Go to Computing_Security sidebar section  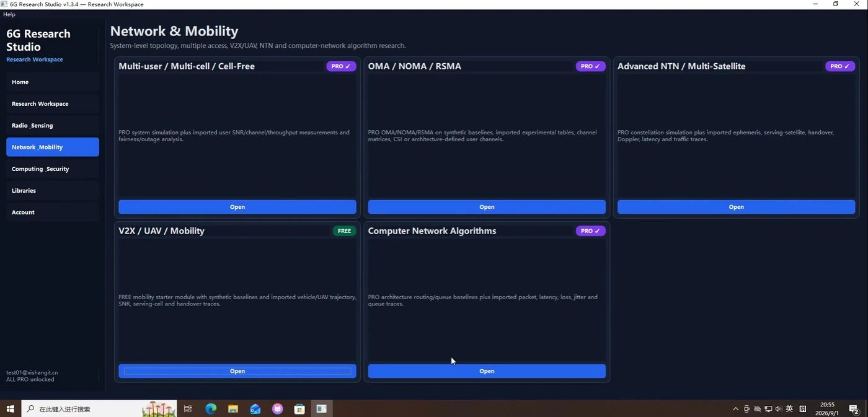pos(53,169)
